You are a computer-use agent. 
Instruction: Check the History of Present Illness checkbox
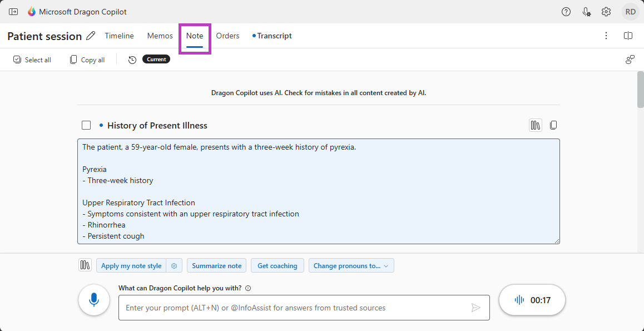pos(86,125)
